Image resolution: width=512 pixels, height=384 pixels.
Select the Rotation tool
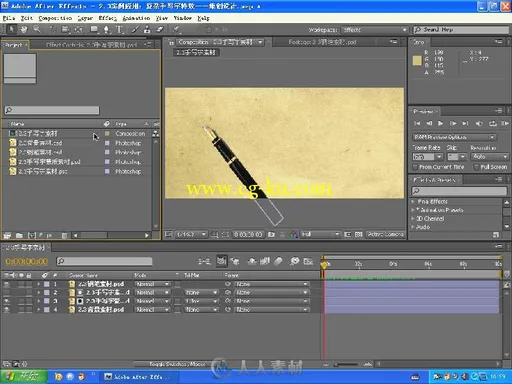tap(53, 30)
